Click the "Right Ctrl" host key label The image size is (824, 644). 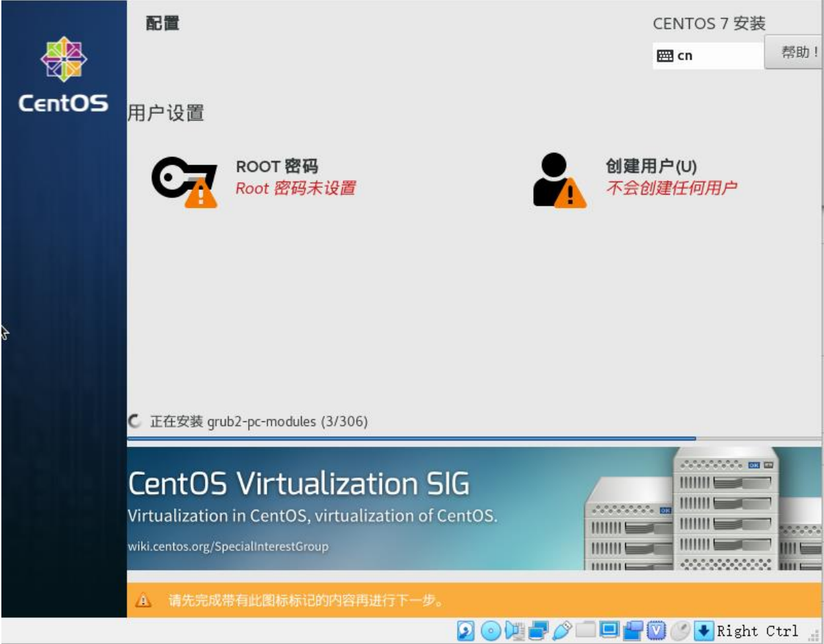[x=758, y=631]
